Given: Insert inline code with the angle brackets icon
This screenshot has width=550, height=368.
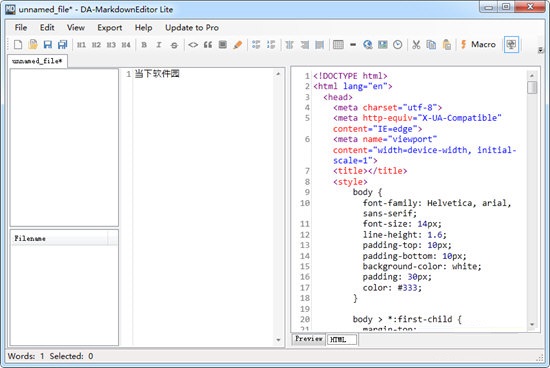Looking at the screenshot, I should point(193,45).
